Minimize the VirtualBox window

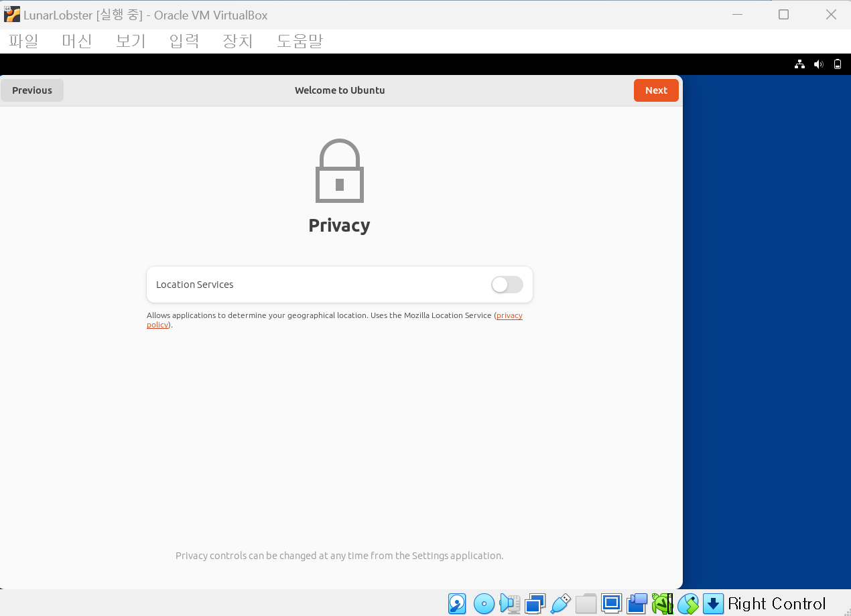tap(737, 14)
